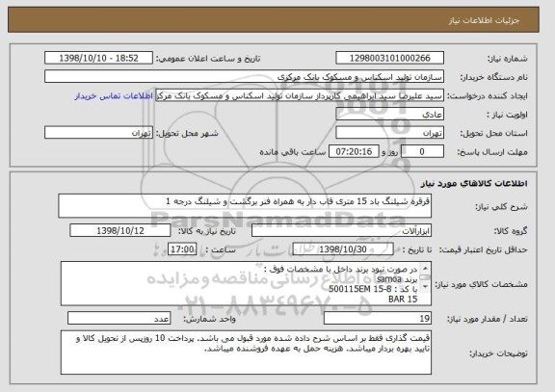
Task: Click the unit of measure field عدد
Action: (119, 319)
